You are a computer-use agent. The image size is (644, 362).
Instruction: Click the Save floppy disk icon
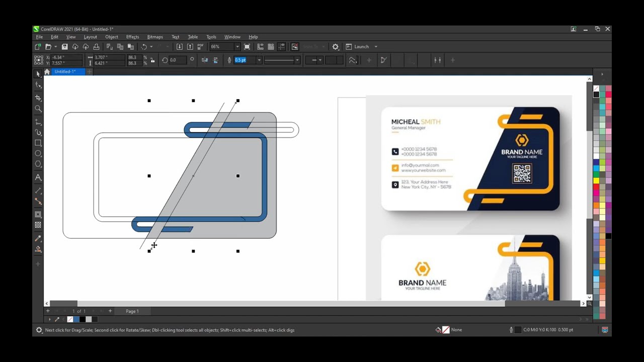coord(64,47)
